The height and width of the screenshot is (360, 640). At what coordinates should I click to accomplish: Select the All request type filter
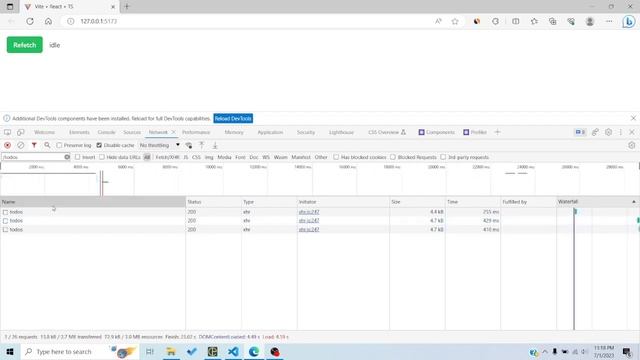coord(147,157)
